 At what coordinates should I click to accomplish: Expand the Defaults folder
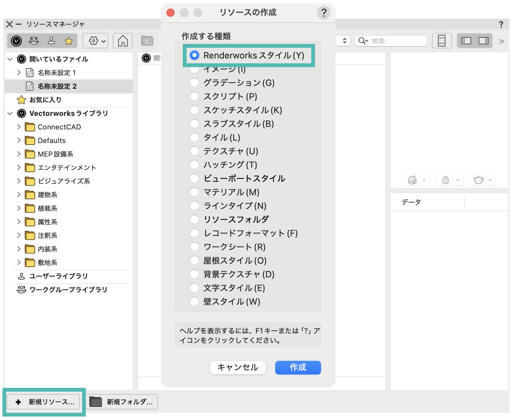[x=19, y=140]
